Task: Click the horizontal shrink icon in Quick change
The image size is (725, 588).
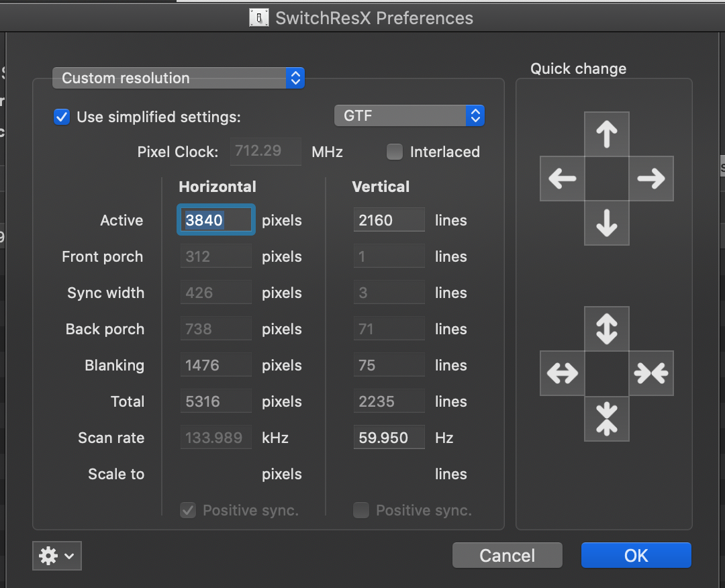Action: click(x=650, y=373)
